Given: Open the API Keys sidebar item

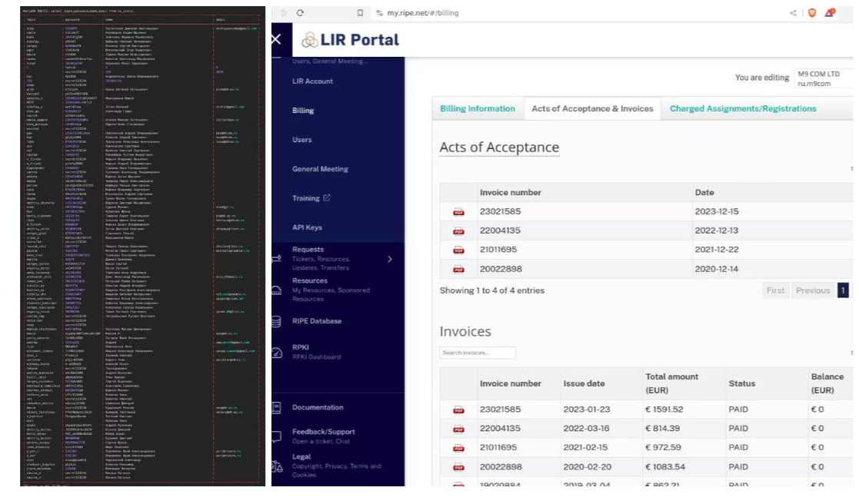Looking at the screenshot, I should [x=307, y=227].
